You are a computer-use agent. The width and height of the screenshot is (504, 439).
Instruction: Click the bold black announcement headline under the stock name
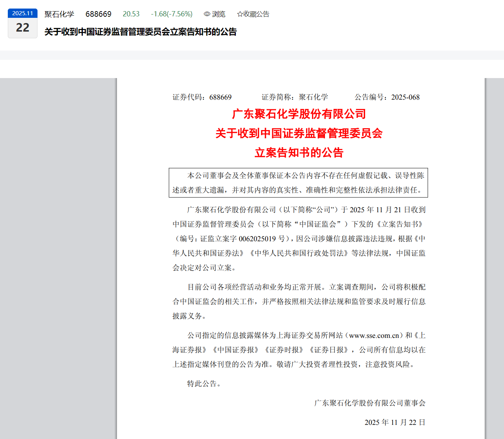pos(140,32)
